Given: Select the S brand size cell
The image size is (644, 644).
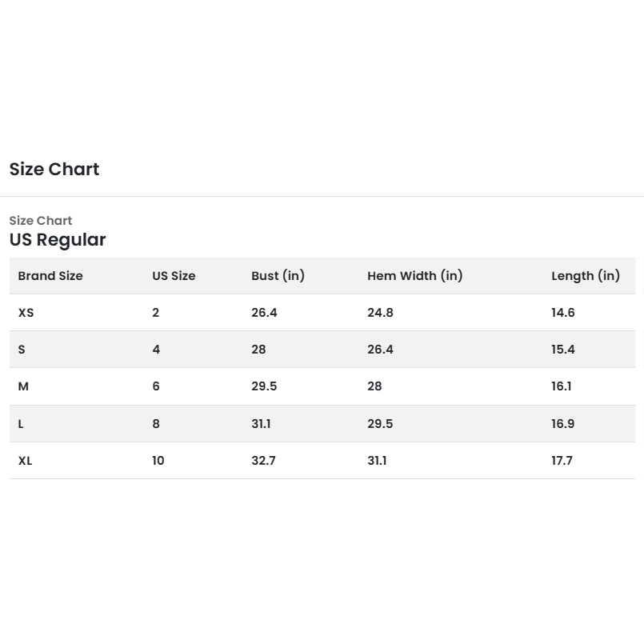Looking at the screenshot, I should (22, 350).
